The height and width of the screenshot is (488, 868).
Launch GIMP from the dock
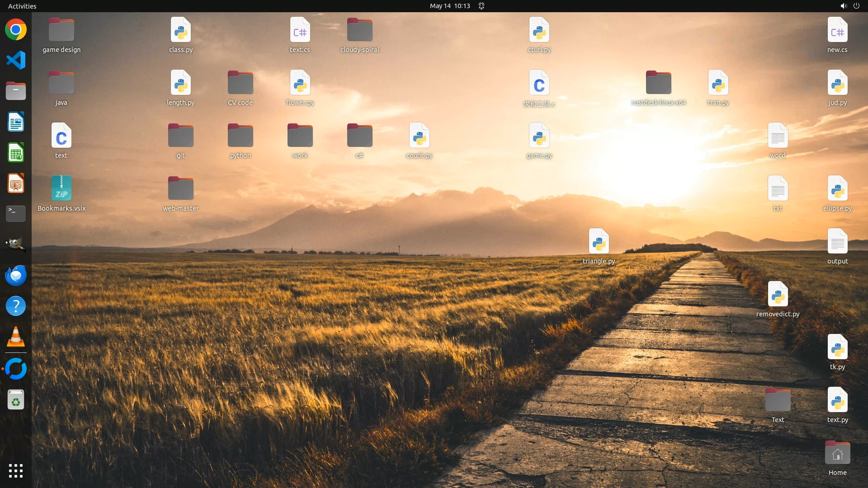[x=16, y=244]
